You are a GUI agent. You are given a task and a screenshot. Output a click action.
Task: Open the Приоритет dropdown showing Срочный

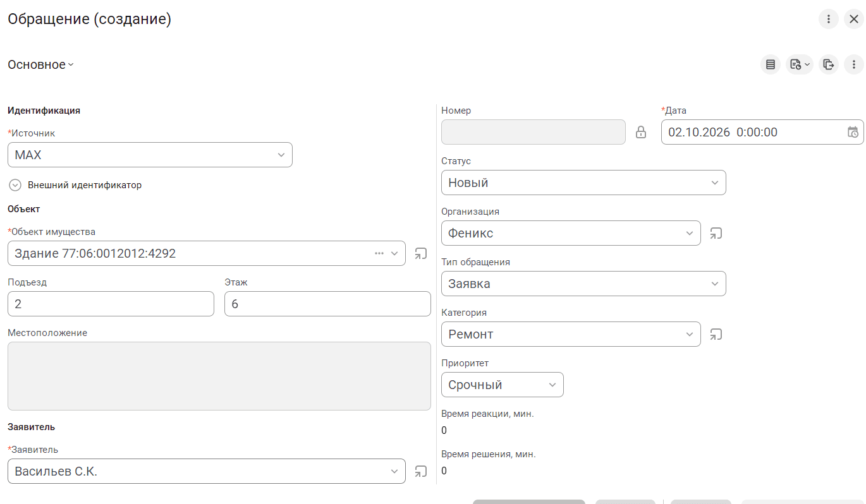point(502,385)
